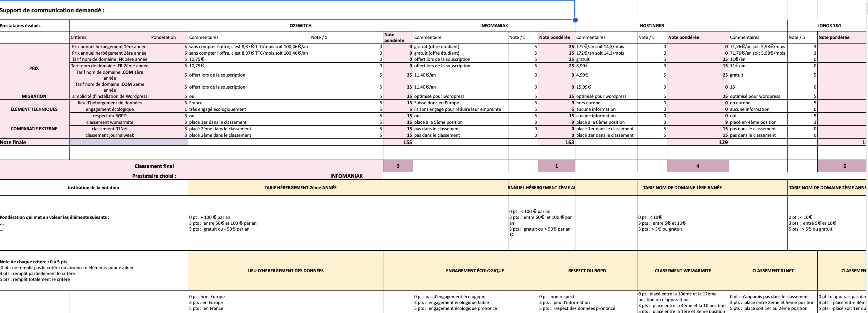The height and width of the screenshot is (313, 868).
Task: Select 'CLASSEMENT WPMARMITE' yellow header
Action: click(x=683, y=270)
